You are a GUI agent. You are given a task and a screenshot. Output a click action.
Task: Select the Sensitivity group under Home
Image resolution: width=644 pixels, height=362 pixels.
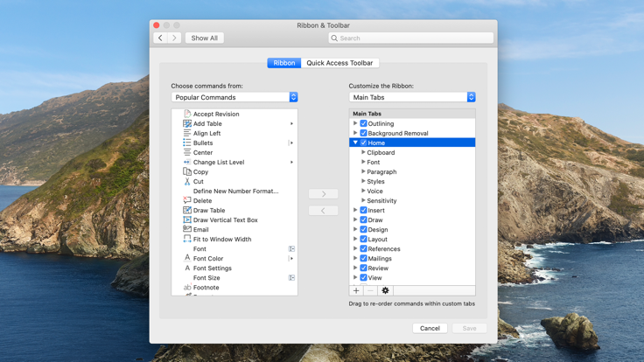[381, 201]
